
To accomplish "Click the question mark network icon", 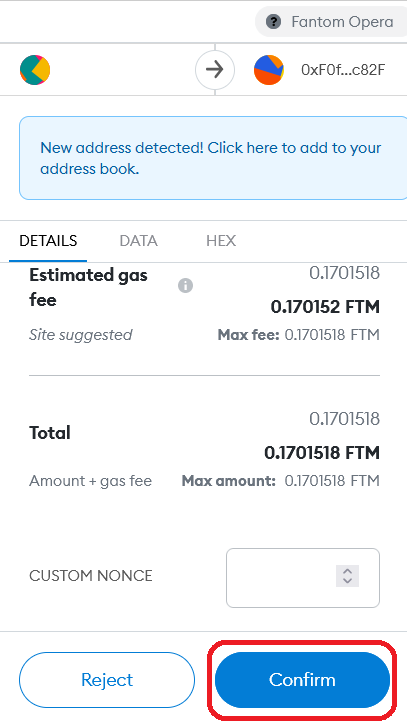I will (273, 21).
